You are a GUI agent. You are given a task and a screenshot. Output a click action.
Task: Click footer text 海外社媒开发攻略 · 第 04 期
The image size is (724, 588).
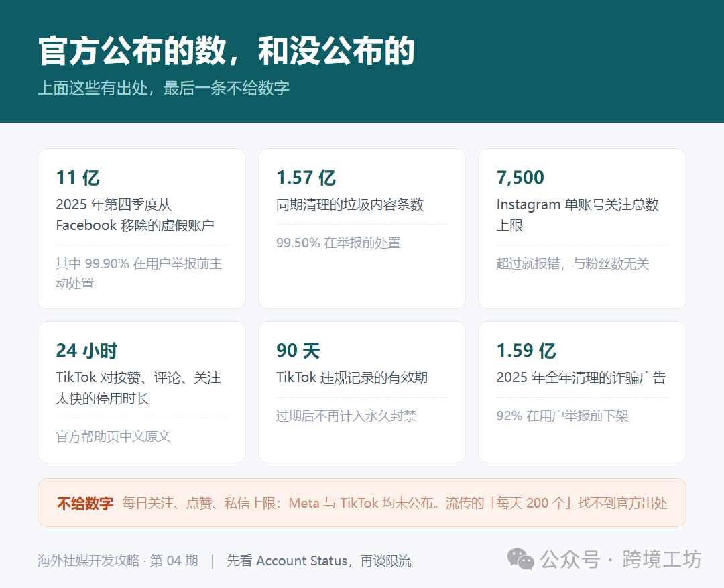118,561
